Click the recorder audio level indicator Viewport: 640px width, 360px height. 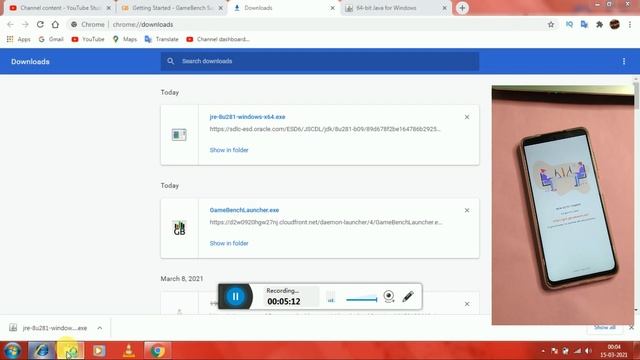pos(331,297)
